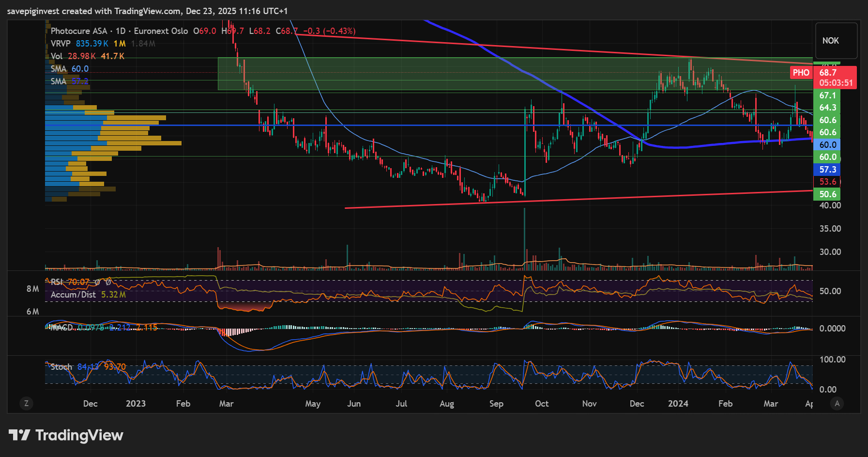The image size is (868, 457).
Task: Click the Z timezone button
Action: pyautogui.click(x=26, y=403)
